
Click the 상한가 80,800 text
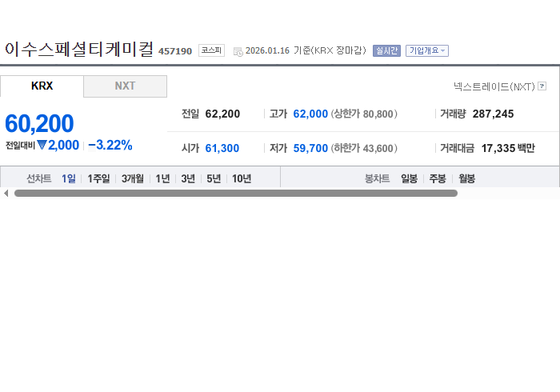364,114
